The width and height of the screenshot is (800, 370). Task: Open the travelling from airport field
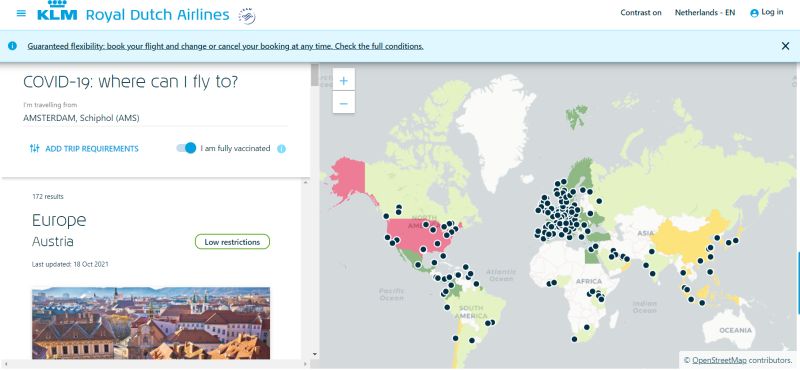pyautogui.click(x=155, y=118)
